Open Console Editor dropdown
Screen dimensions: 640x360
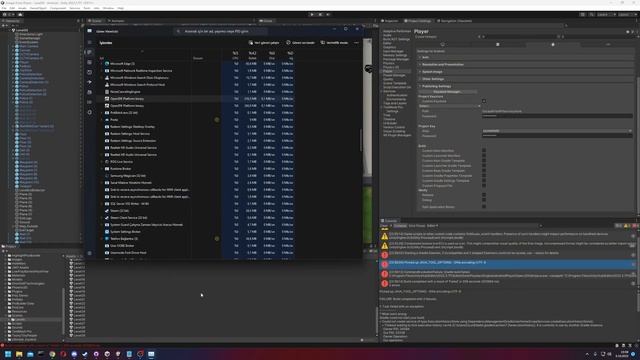point(433,226)
